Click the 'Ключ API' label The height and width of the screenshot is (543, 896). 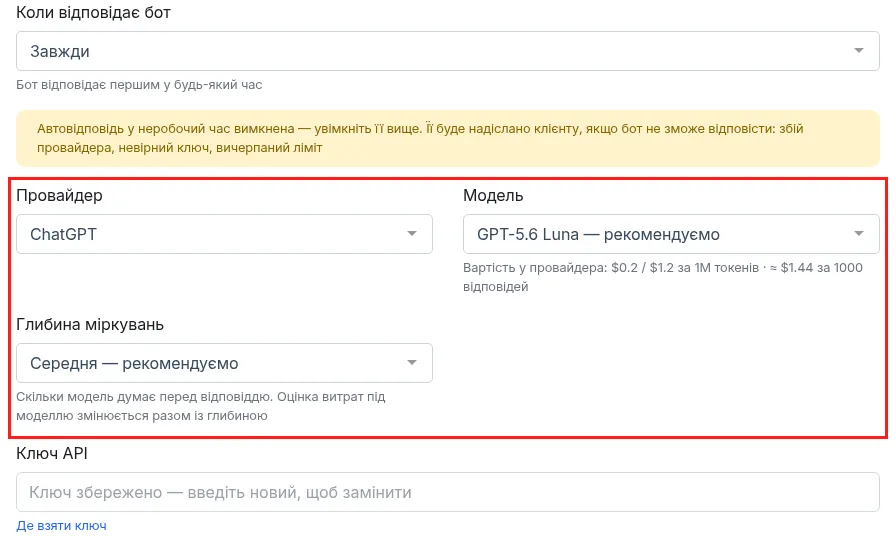click(x=52, y=453)
